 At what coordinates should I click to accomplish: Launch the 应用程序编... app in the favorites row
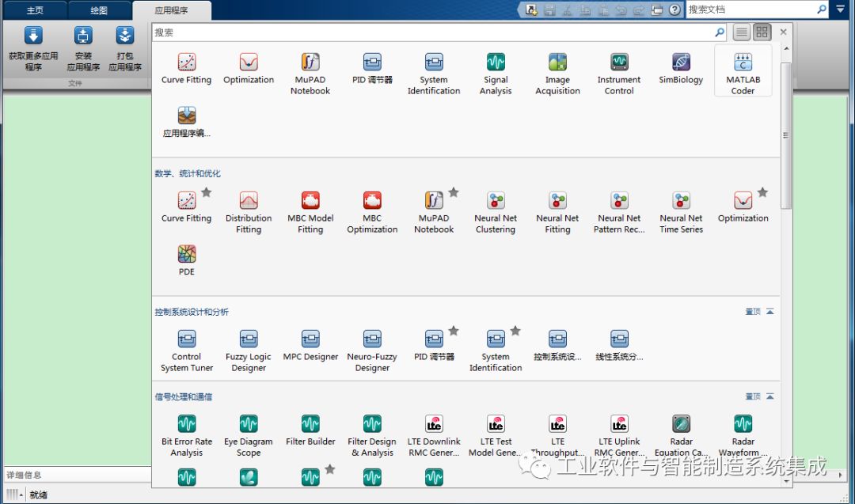187,122
